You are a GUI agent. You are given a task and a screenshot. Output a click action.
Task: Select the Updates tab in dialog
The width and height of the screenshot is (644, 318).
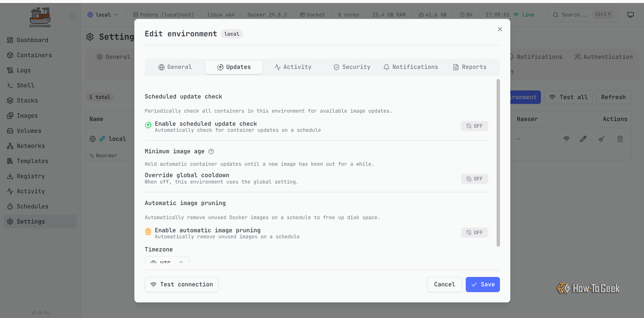pyautogui.click(x=234, y=67)
